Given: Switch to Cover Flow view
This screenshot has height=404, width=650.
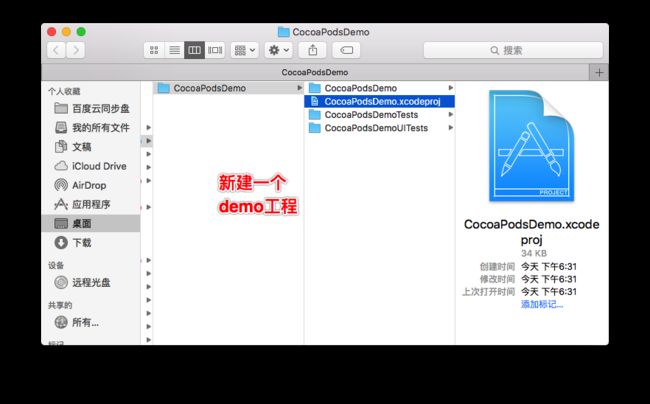Looking at the screenshot, I should pos(215,51).
